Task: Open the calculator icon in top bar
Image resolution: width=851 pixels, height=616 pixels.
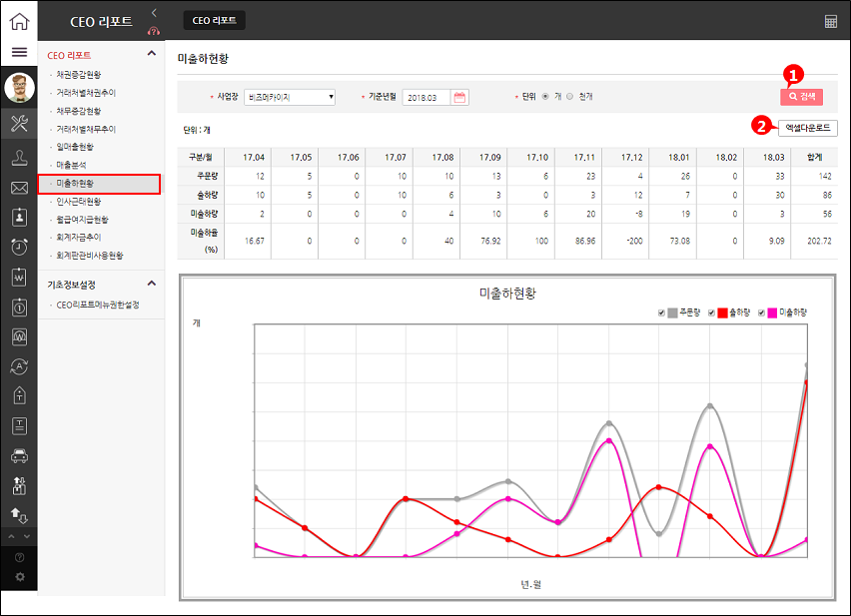Action: [830, 21]
